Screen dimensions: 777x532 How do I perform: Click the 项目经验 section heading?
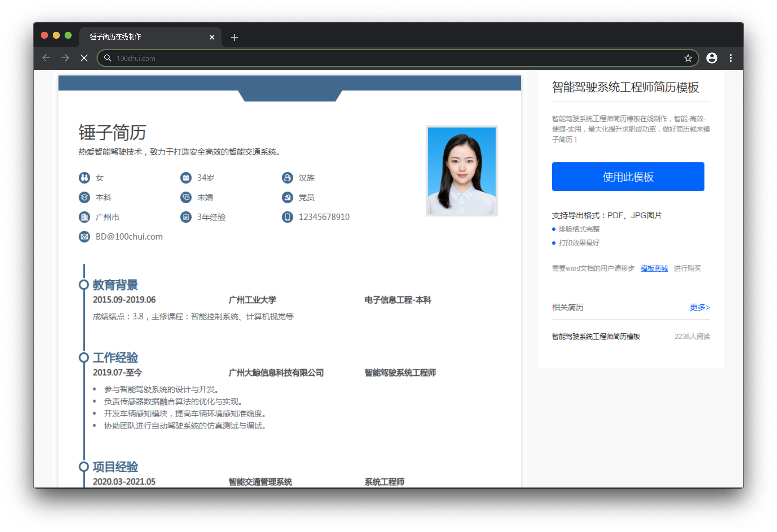[115, 467]
